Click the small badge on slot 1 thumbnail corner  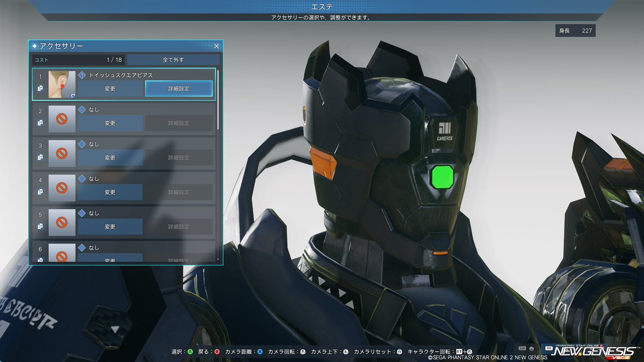click(72, 95)
